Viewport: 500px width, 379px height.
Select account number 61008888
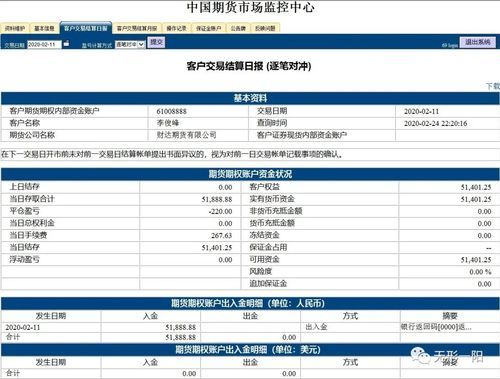coord(172,111)
